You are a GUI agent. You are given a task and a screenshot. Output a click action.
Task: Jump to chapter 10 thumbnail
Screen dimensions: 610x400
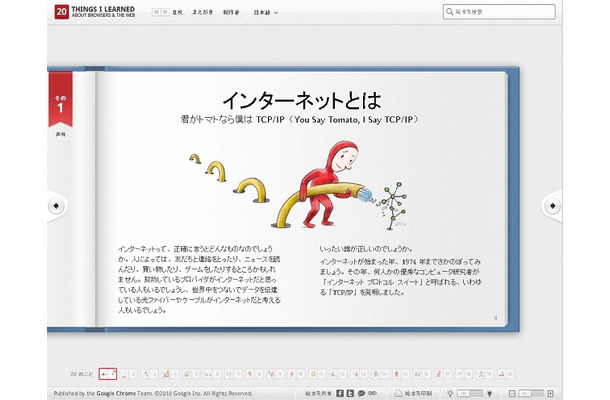point(297,374)
